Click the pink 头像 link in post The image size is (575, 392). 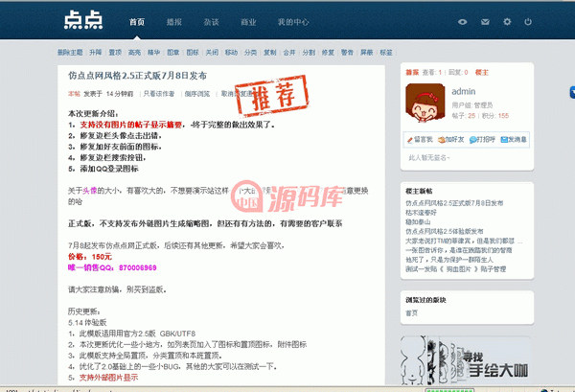90,191
